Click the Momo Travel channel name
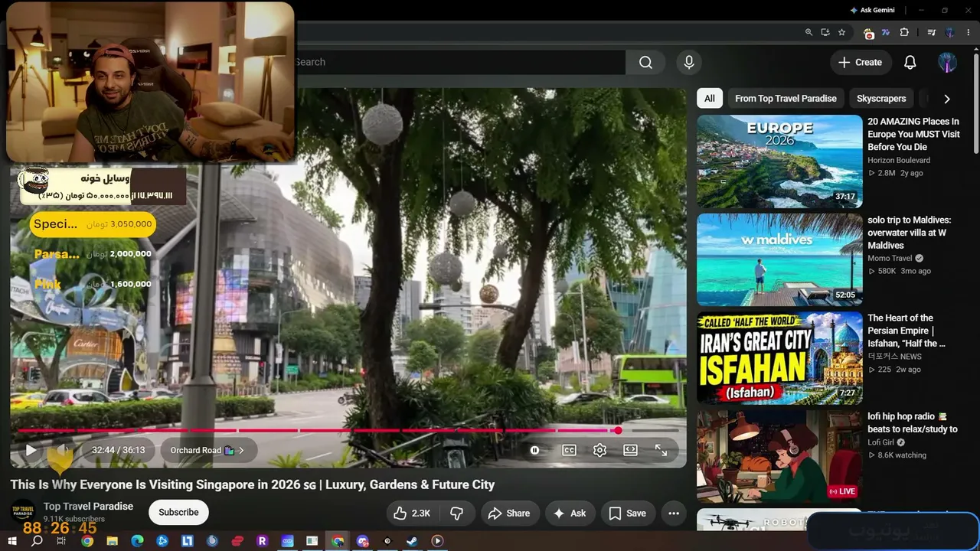Viewport: 980px width, 551px height. (890, 259)
